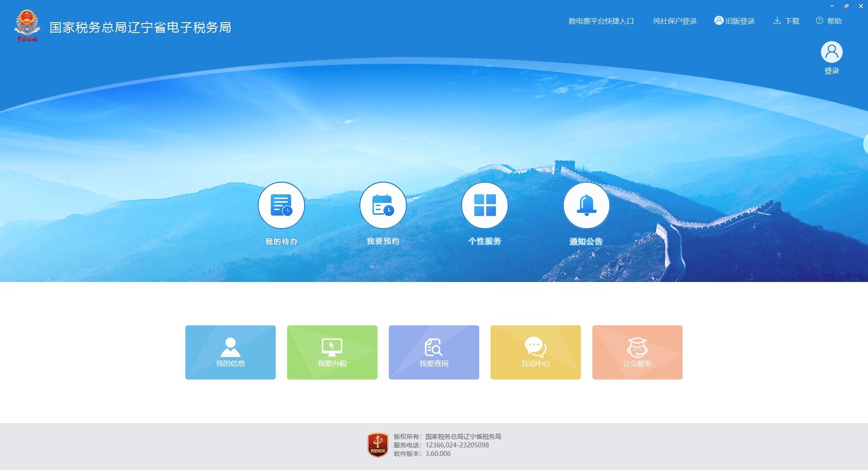Click the 软件版本 3.60.006 text
This screenshot has width=868, height=470.
(422, 454)
